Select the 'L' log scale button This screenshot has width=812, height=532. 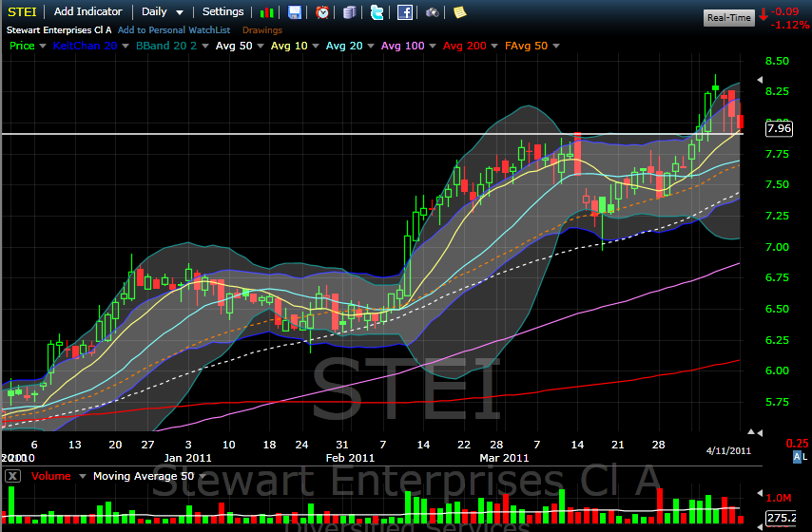coord(804,457)
